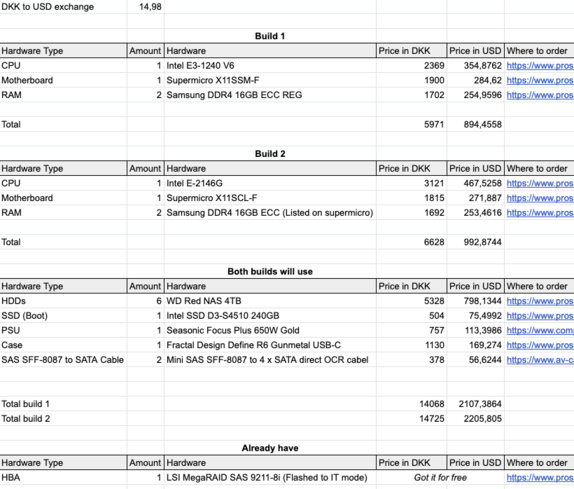This screenshot has width=574, height=489.
Task: Select the 'SAS SFF-8087 to SATA Cable' cell
Action: point(63,360)
